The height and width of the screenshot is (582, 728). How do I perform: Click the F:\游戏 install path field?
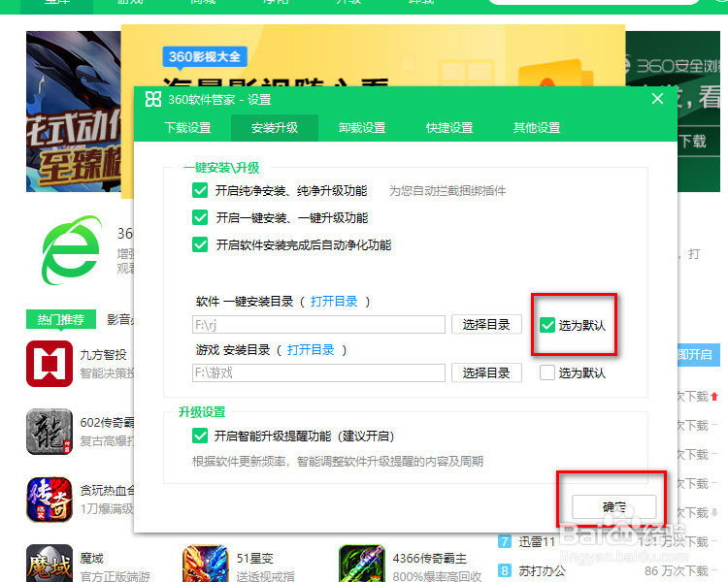[x=318, y=372]
